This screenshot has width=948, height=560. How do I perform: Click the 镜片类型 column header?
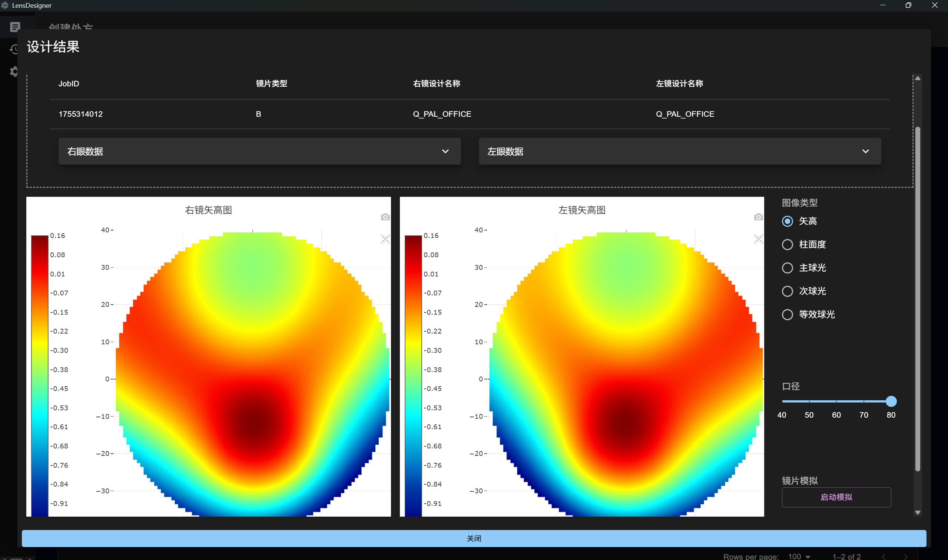[272, 84]
